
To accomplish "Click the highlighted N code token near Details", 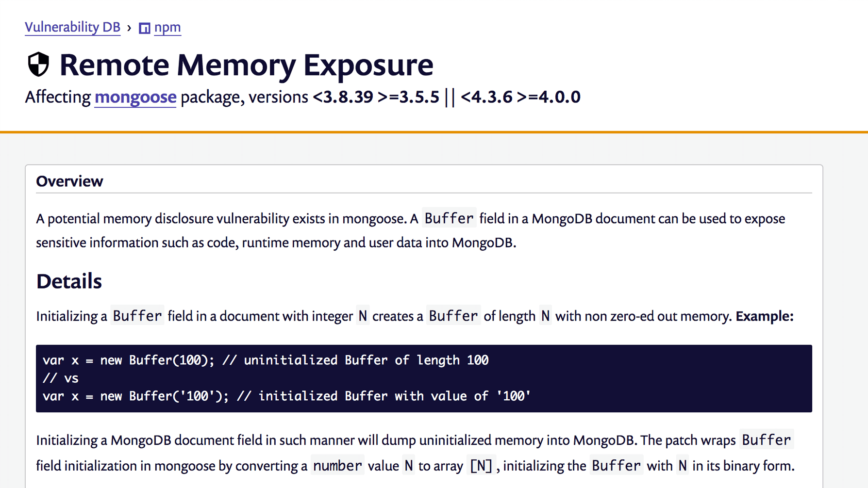I will 362,315.
